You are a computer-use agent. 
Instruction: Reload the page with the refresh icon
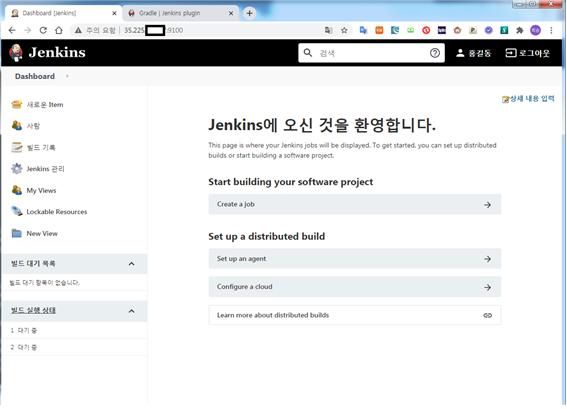pos(43,30)
